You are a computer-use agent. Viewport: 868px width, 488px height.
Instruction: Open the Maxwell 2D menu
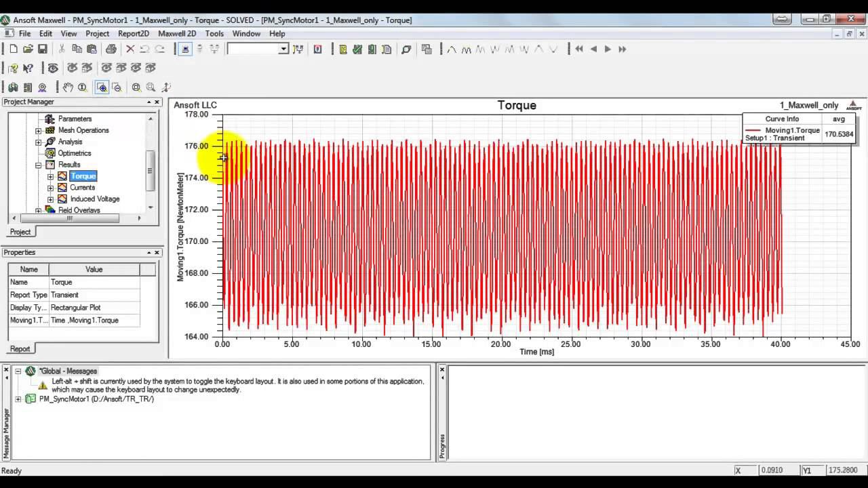click(177, 33)
